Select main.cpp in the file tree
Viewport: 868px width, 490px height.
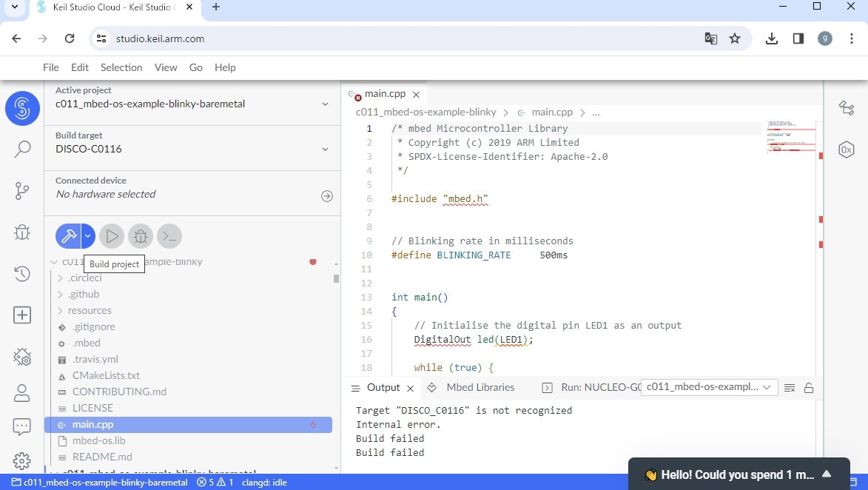(188, 425)
